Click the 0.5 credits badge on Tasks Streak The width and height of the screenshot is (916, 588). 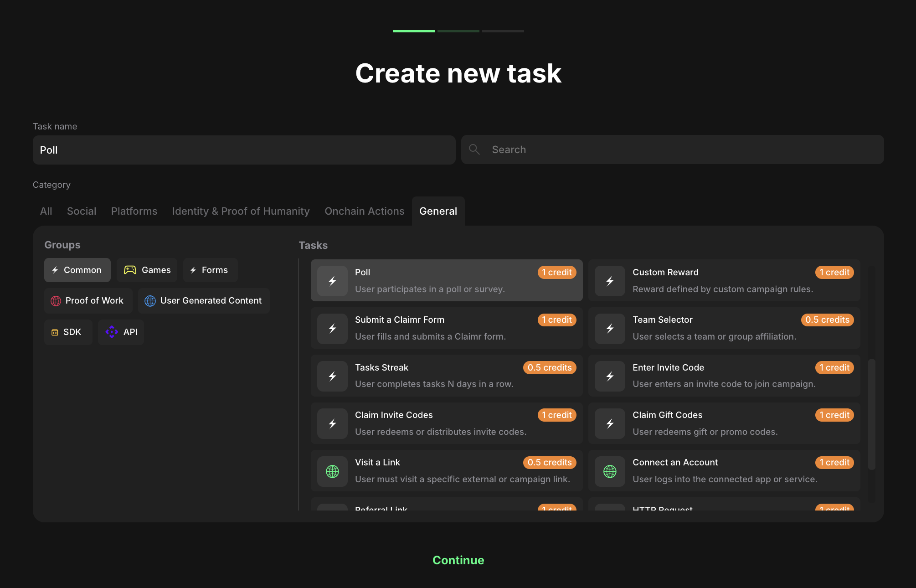[550, 367]
